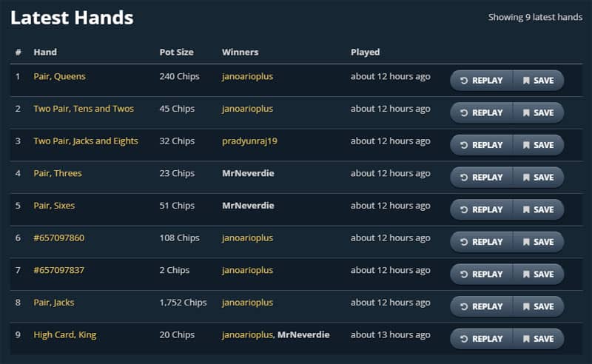Open hand link #657097860
This screenshot has width=592, height=364.
click(59, 238)
